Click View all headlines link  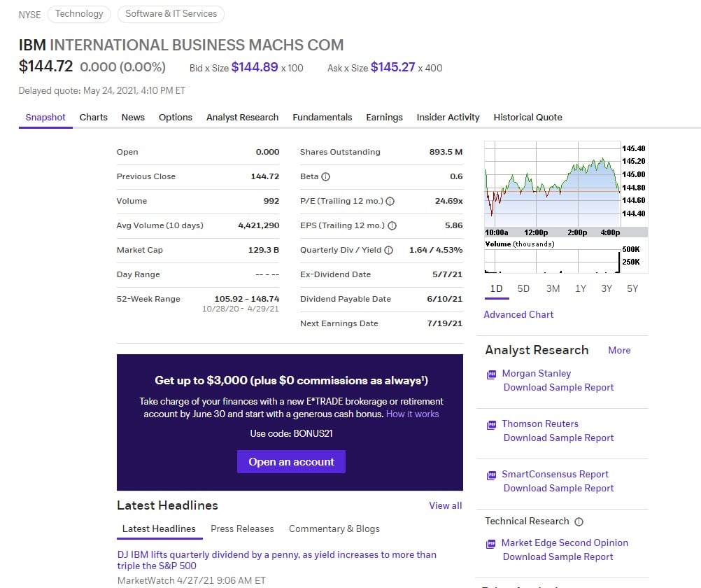point(445,505)
